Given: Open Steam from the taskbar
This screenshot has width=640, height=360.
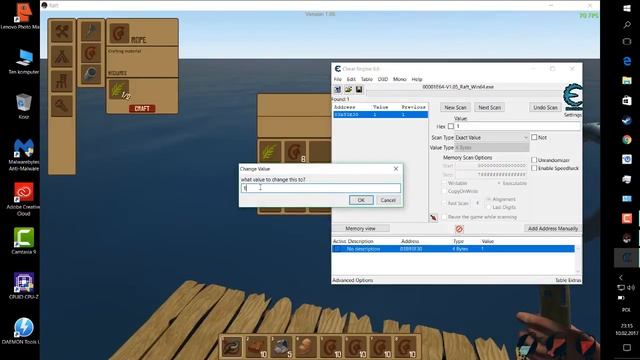Looking at the screenshot, I should (627, 120).
